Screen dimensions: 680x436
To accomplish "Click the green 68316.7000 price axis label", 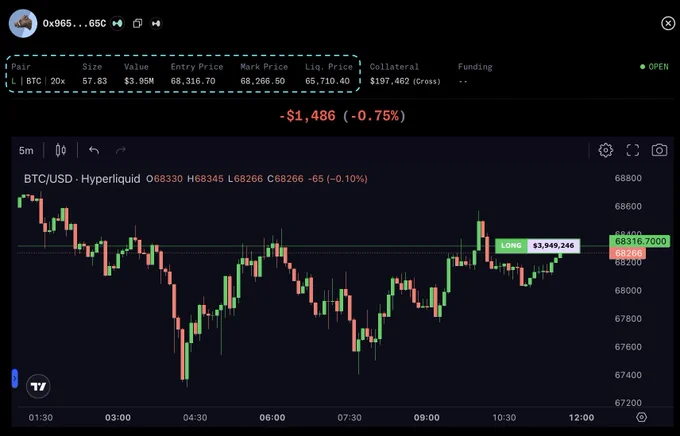I will point(639,241).
